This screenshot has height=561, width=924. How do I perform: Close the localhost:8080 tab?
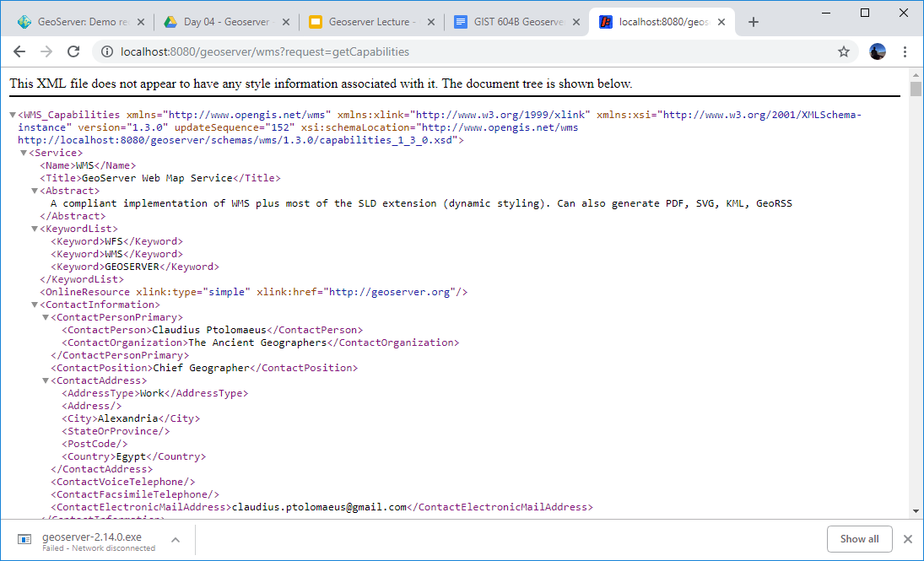tap(721, 23)
